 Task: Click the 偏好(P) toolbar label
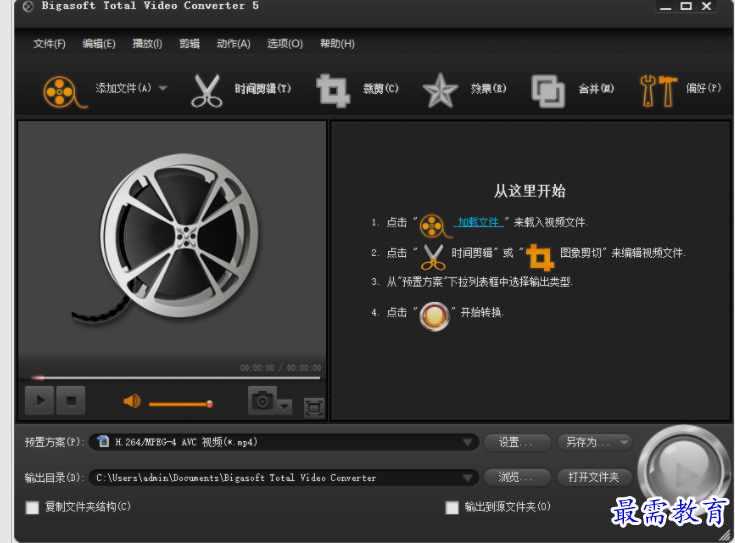tap(703, 88)
